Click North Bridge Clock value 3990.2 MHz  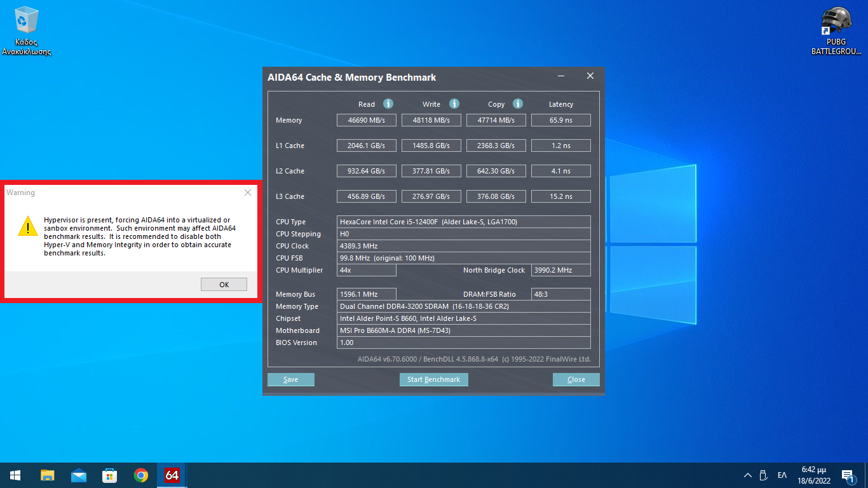pos(561,270)
